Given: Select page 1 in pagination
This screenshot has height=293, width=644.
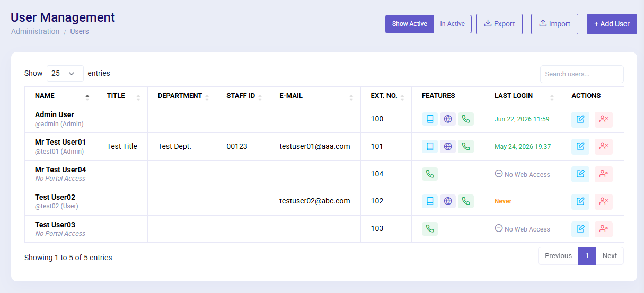Looking at the screenshot, I should tap(587, 256).
